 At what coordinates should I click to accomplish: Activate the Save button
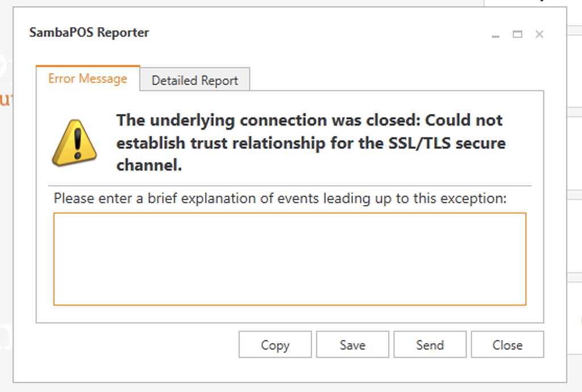pyautogui.click(x=352, y=344)
